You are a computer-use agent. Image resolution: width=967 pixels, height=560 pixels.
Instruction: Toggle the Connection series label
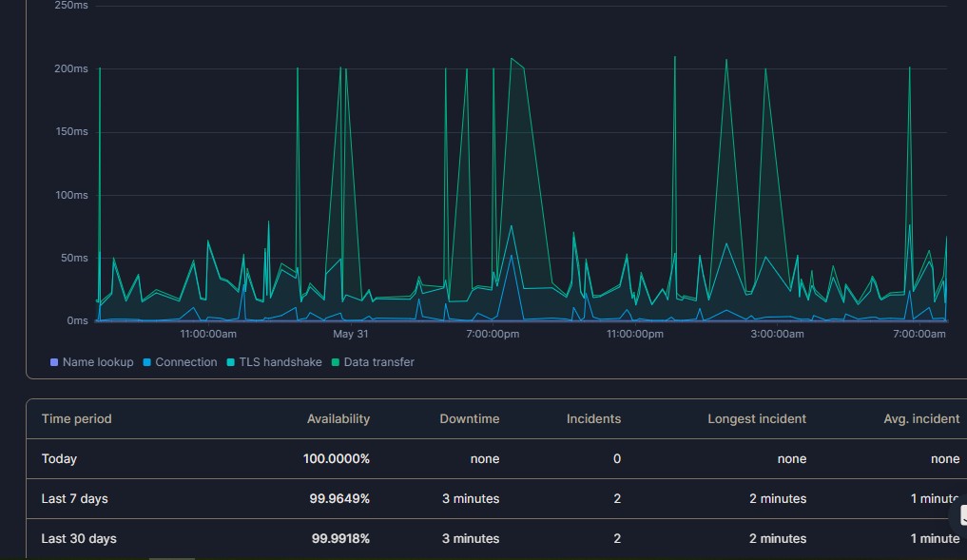pyautogui.click(x=185, y=362)
